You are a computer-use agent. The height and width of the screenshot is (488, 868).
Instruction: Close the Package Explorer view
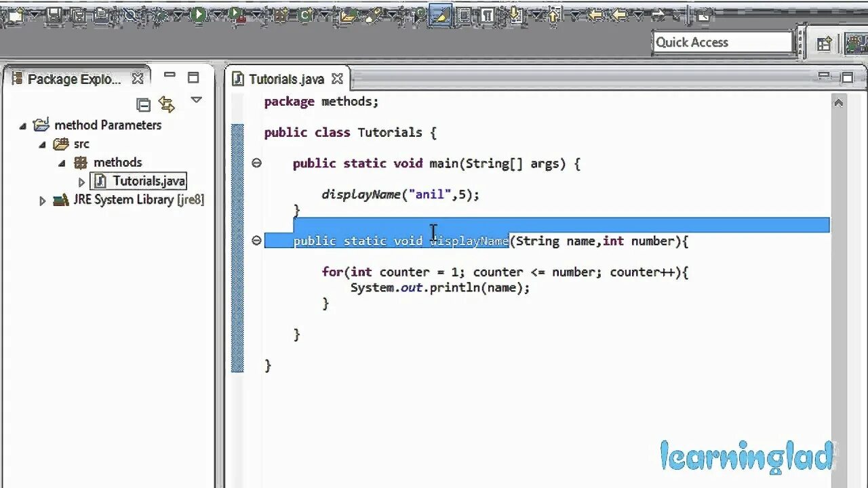(138, 79)
